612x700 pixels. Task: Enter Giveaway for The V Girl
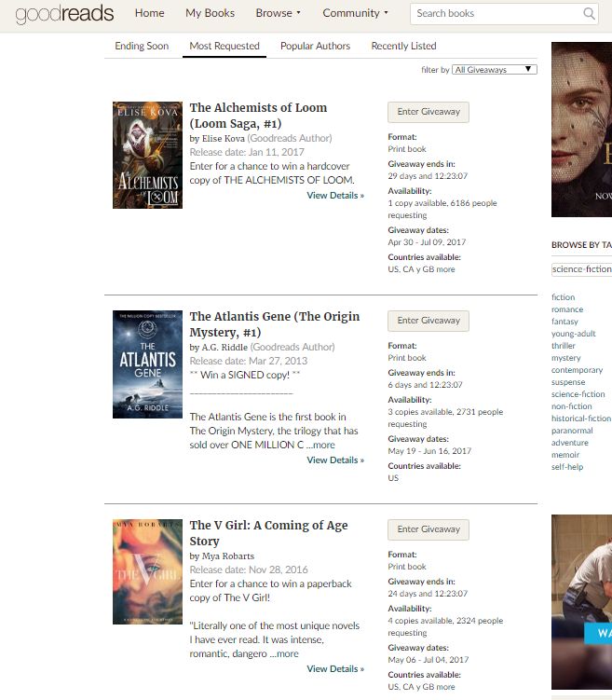[x=428, y=529]
